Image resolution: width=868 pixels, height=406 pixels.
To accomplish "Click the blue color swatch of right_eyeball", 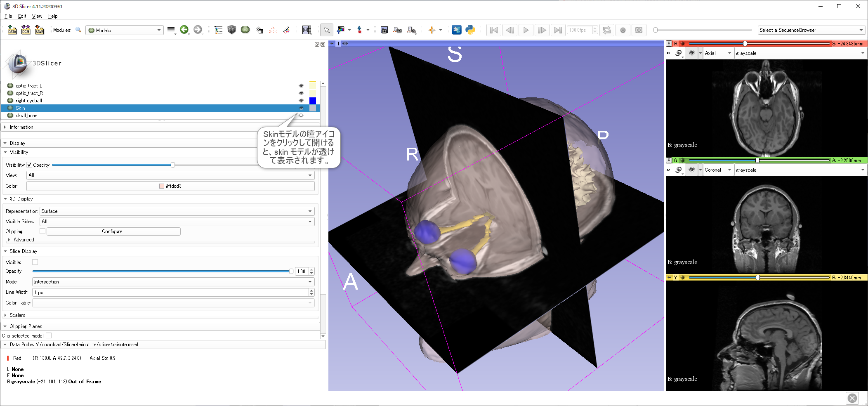I will 313,101.
